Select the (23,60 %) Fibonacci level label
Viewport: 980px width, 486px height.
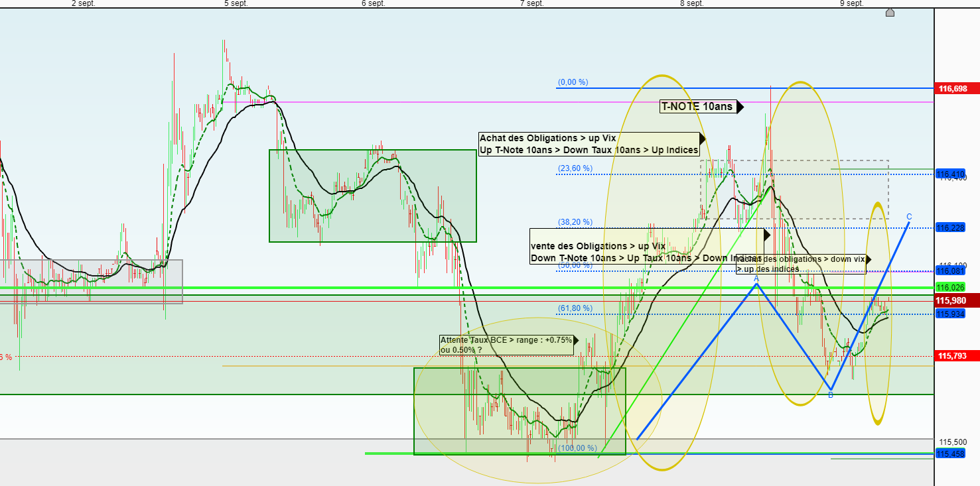tap(575, 168)
